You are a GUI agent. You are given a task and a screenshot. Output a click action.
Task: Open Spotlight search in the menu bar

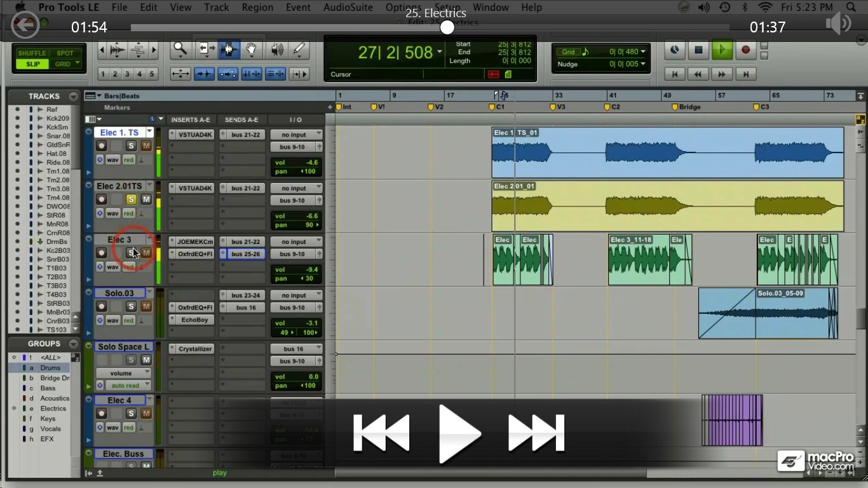850,8
